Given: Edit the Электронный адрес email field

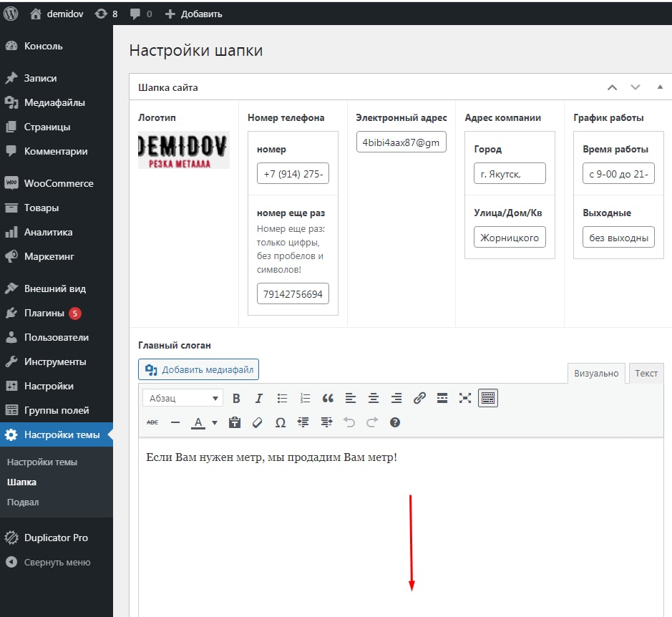Looking at the screenshot, I should [401, 142].
